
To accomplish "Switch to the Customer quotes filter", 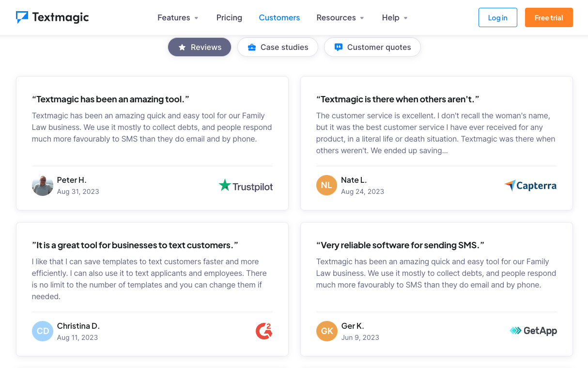I will [x=372, y=47].
